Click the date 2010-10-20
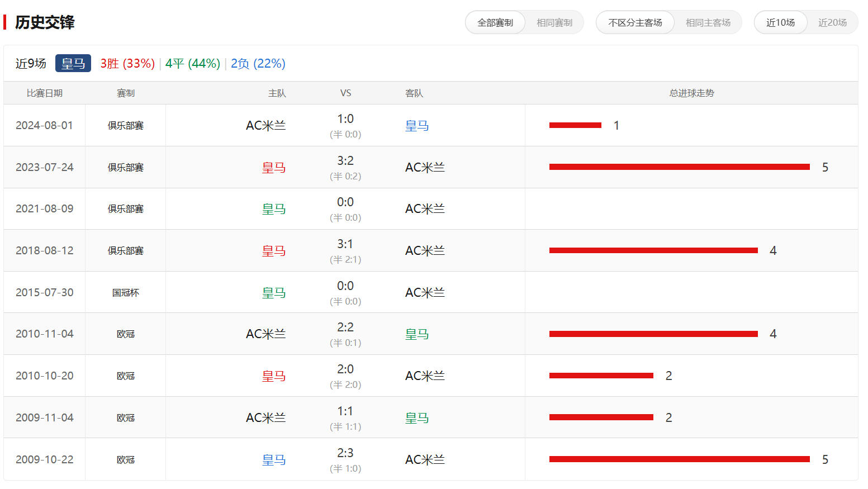868x489 pixels. pyautogui.click(x=45, y=376)
